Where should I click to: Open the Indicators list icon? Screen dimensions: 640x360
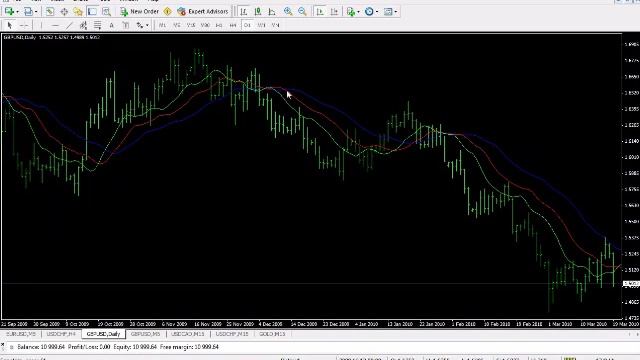pyautogui.click(x=351, y=11)
